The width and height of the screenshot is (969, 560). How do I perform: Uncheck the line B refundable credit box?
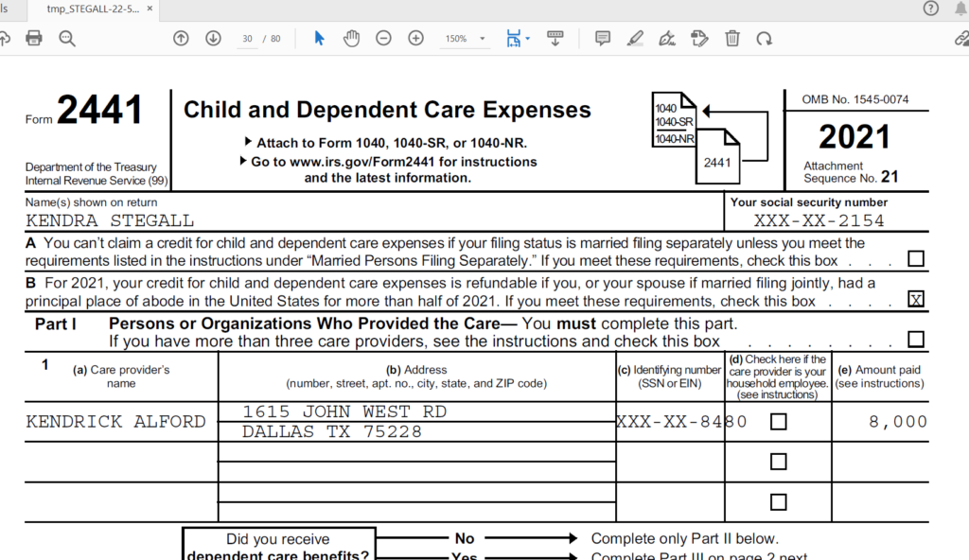pos(915,300)
